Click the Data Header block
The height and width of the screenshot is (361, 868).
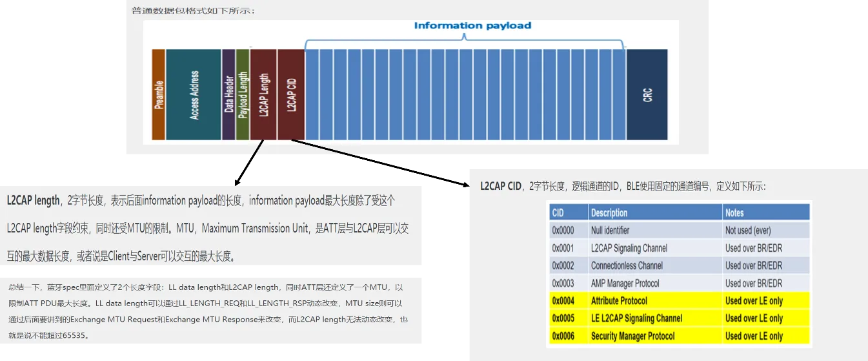(228, 94)
